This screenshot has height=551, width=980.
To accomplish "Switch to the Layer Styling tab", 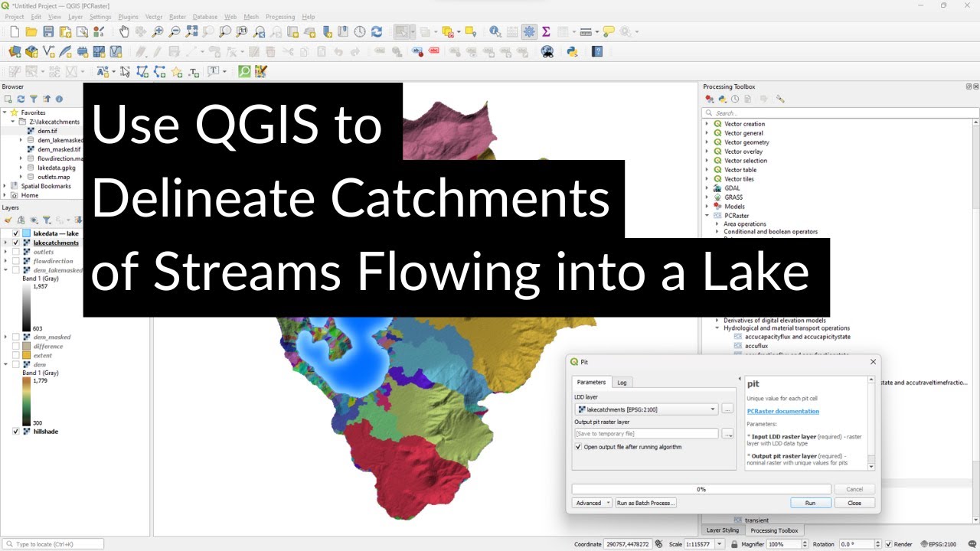I will tap(722, 530).
